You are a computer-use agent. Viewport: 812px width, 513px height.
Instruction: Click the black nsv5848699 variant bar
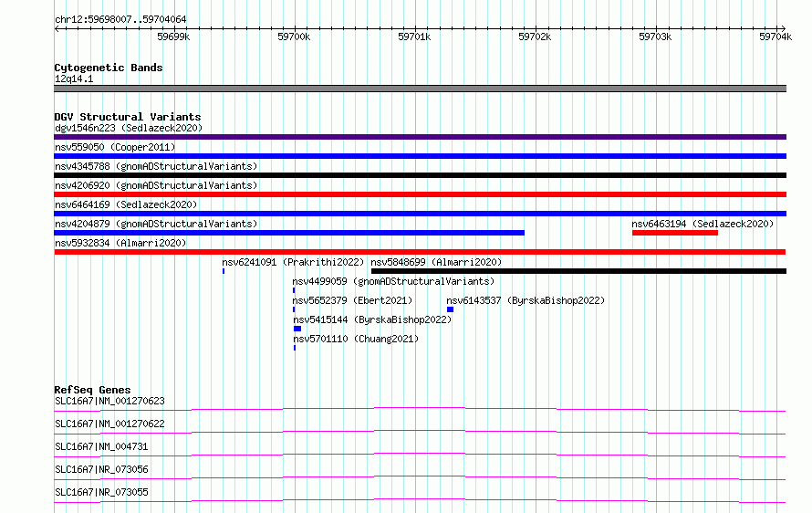coord(579,271)
